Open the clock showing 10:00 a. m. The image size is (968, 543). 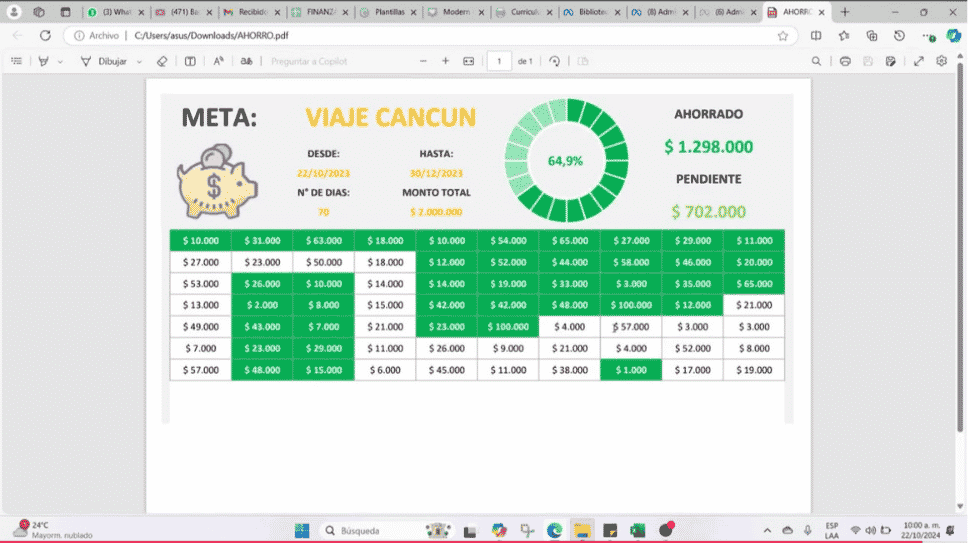920,530
